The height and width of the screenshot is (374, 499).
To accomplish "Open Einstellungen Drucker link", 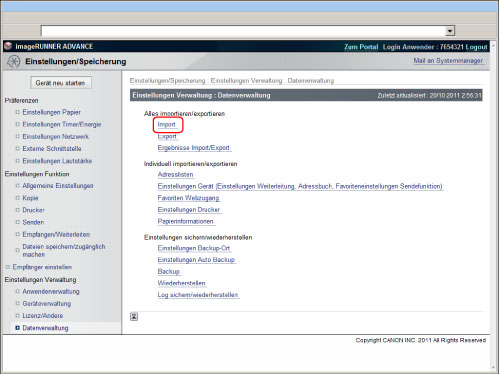I will [189, 210].
